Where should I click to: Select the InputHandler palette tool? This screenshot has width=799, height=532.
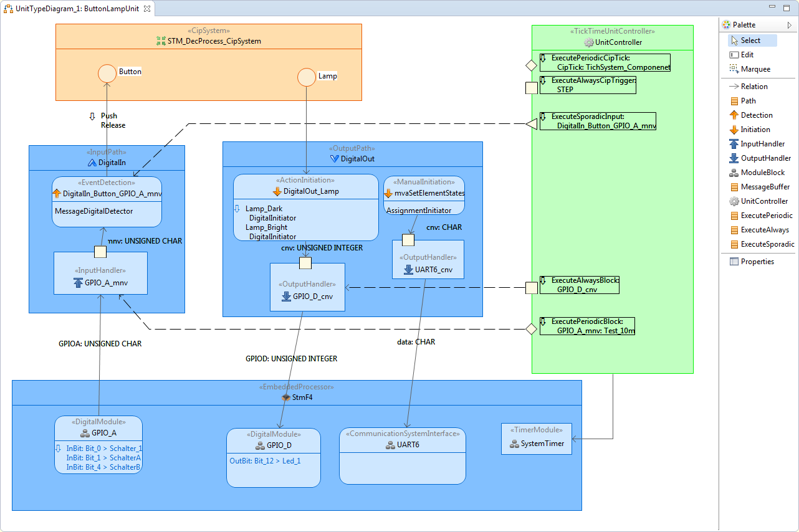762,144
